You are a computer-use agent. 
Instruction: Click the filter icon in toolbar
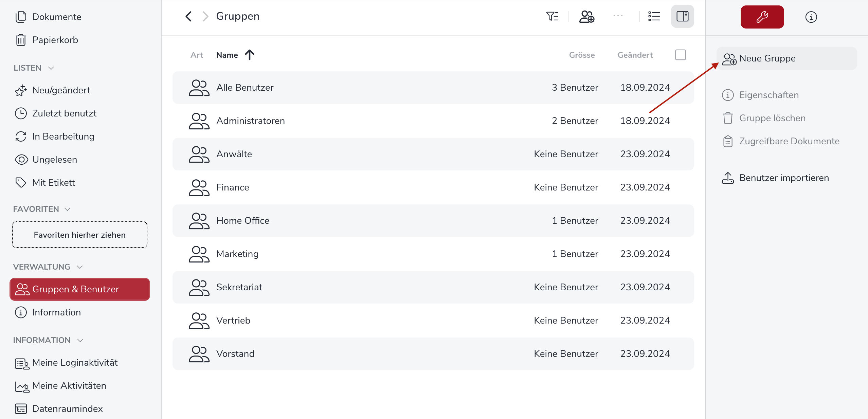click(552, 16)
